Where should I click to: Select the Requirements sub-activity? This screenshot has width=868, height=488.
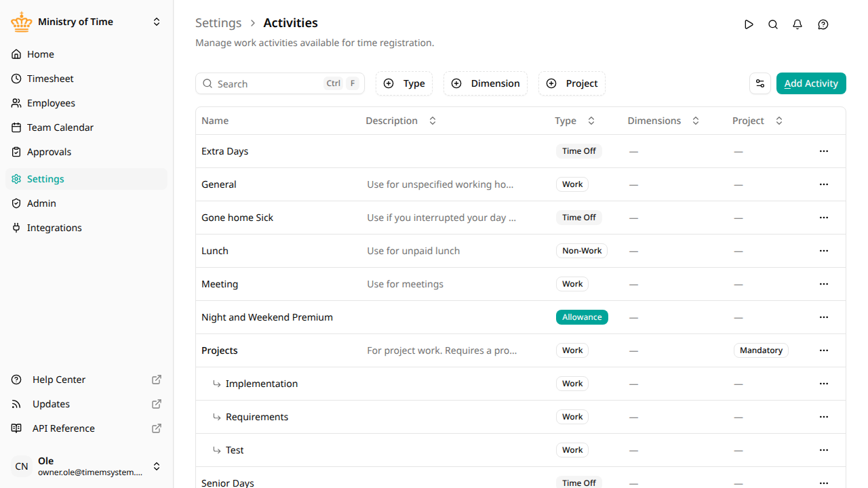coord(257,417)
